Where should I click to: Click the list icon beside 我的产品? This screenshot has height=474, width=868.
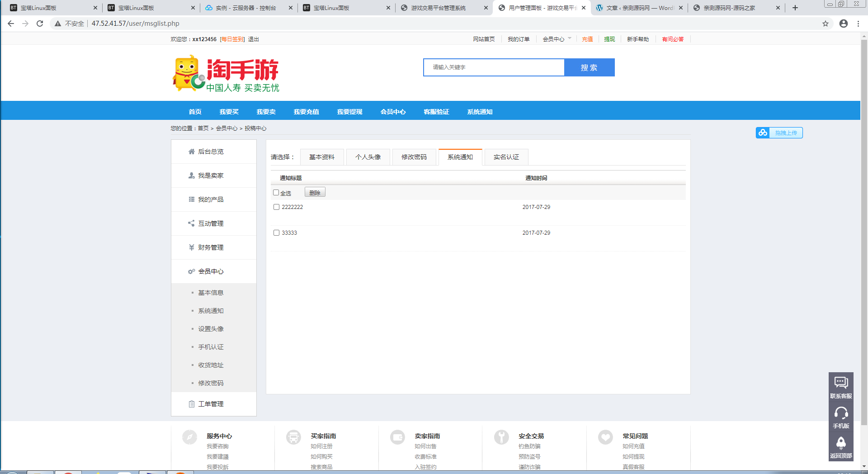point(191,199)
